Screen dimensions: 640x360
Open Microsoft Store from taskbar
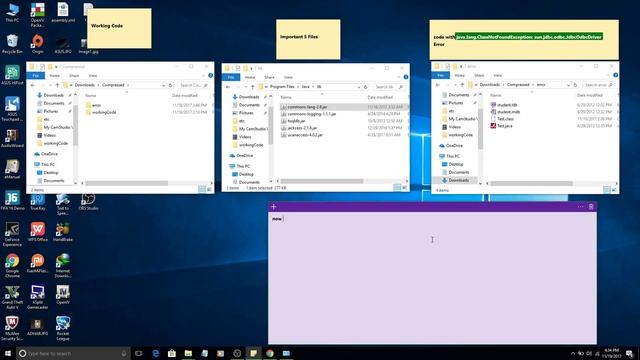click(172, 353)
